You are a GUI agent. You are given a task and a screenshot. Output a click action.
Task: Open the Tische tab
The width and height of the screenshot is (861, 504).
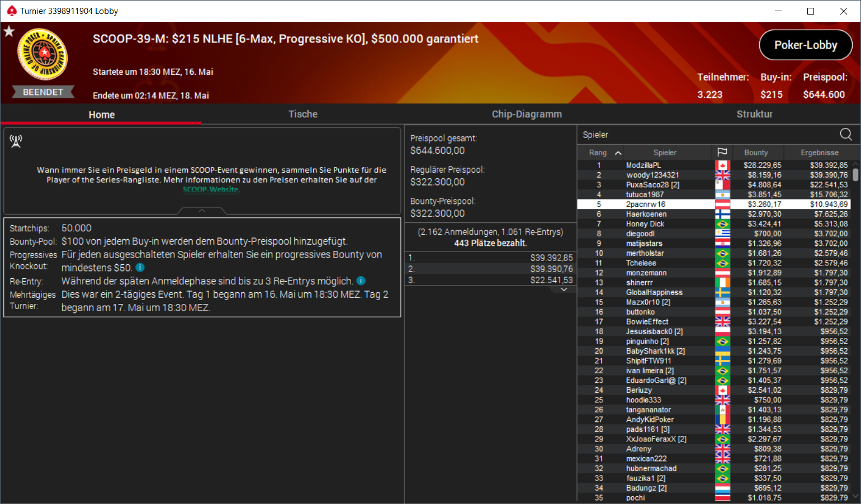pos(302,114)
